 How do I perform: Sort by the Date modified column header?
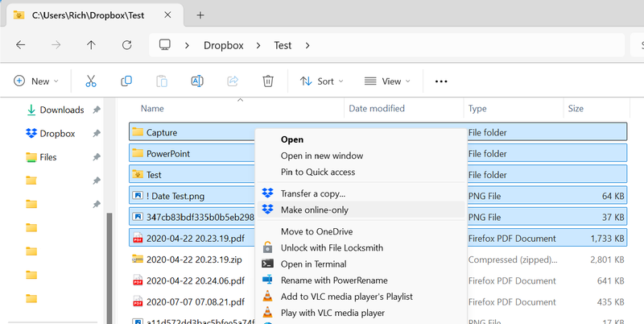376,108
